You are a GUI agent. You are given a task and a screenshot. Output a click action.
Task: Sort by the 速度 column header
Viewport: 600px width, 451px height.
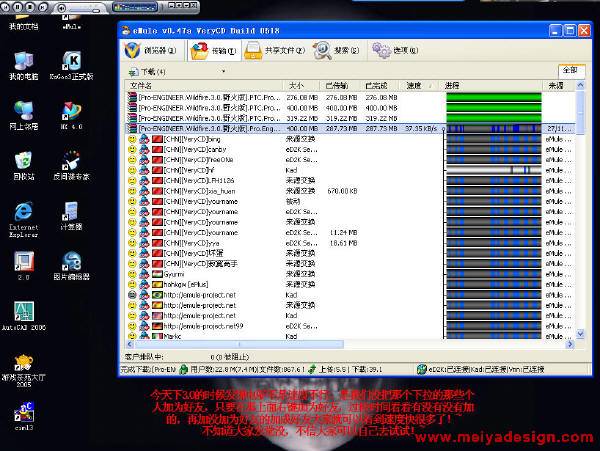(420, 85)
